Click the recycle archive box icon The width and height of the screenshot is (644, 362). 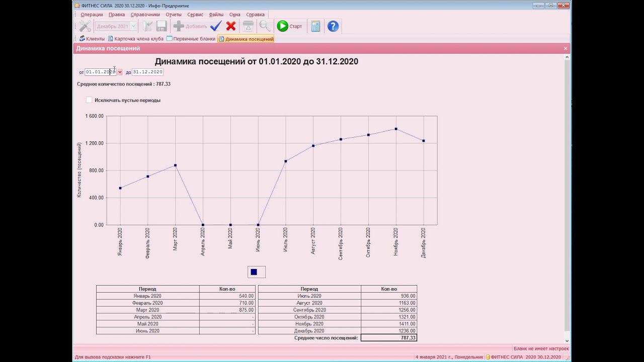click(249, 26)
